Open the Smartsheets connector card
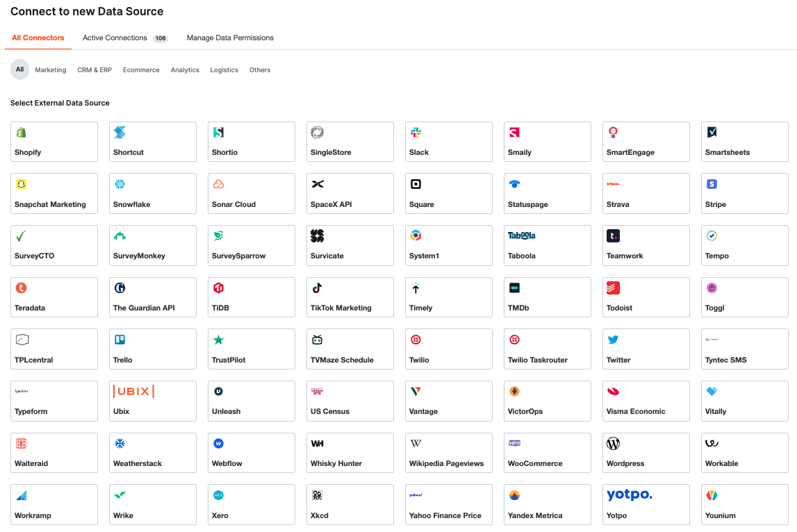 click(744, 142)
